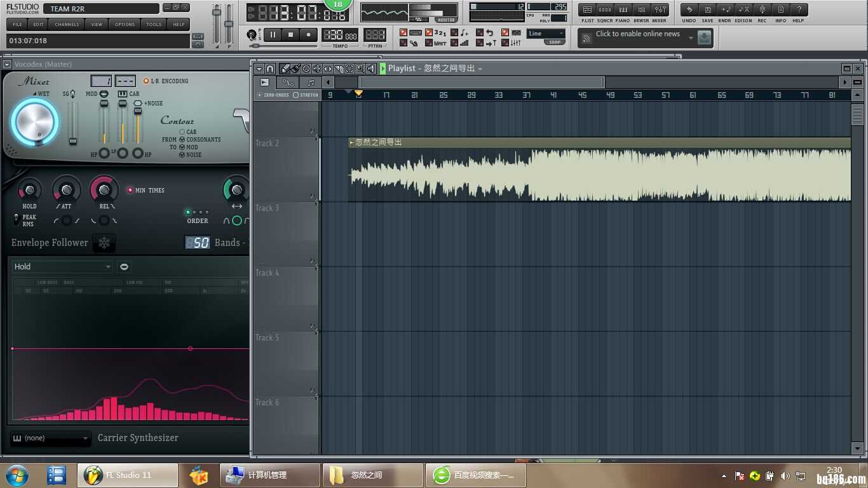Click the REC one-click recording icon

(762, 10)
